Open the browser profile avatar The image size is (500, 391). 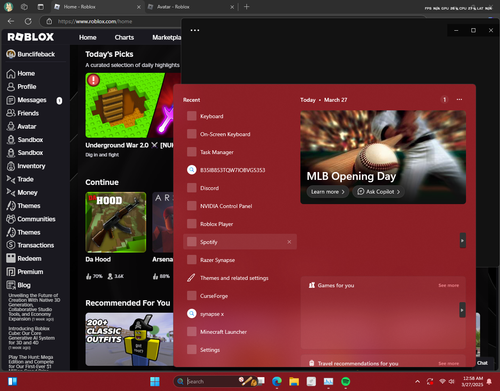[x=8, y=7]
